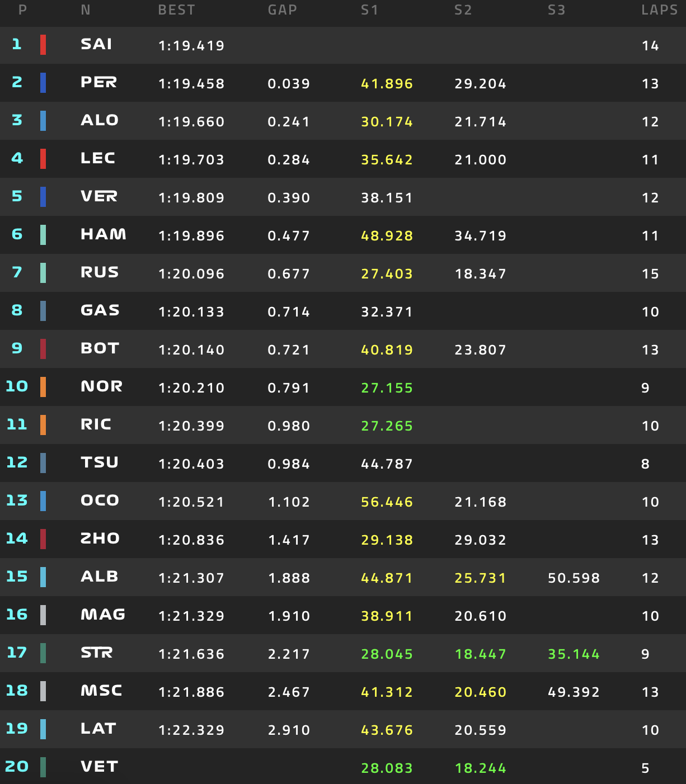686x784 pixels.
Task: Select driver name ALO
Action: pyautogui.click(x=100, y=121)
